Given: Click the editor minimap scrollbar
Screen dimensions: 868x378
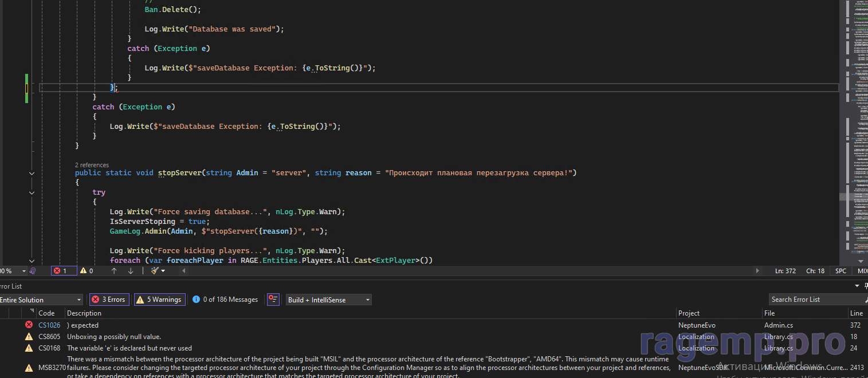Looking at the screenshot, I should pos(854,132).
